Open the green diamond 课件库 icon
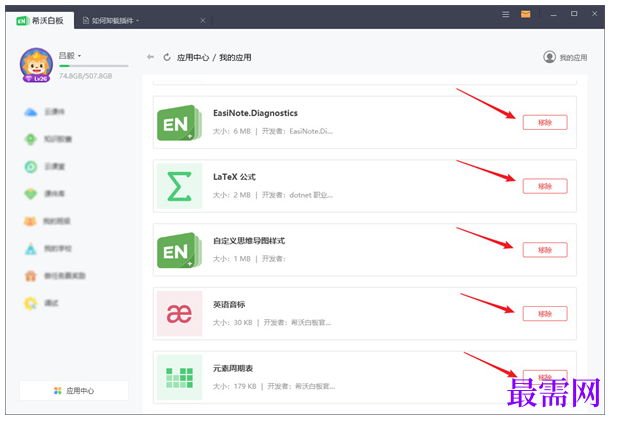Viewport: 619px width, 424px height. tap(31, 194)
